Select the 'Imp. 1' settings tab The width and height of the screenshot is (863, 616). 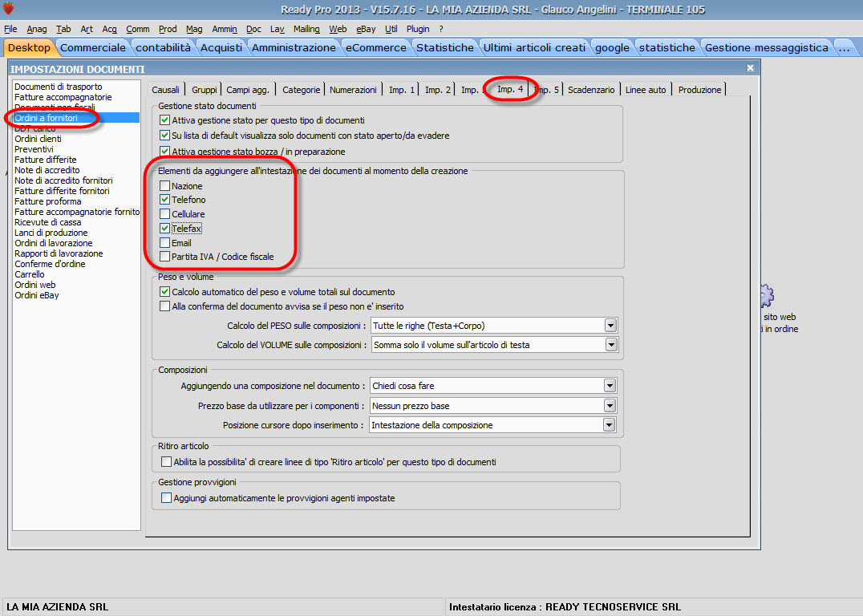402,90
